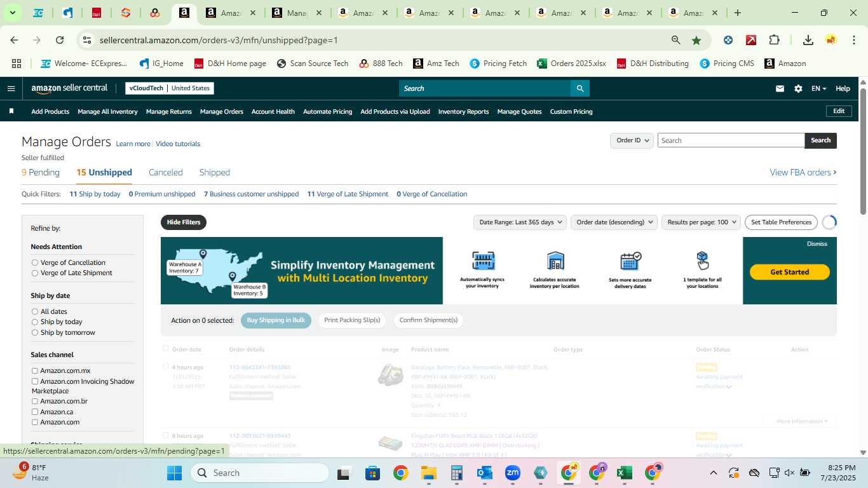The image size is (868, 488).
Task: Open the Seller Central hamburger menu
Action: [x=11, y=88]
